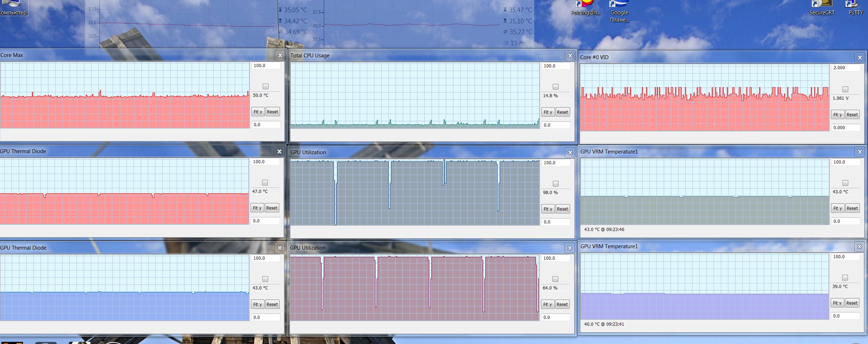Reset the Core #0 VID graph

[x=852, y=114]
